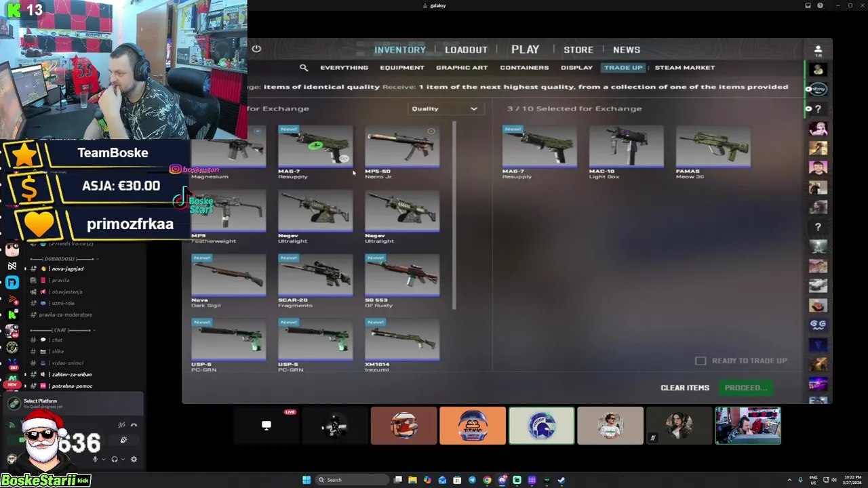868x488 pixels.
Task: Add SG 553 Ol' Rusty to the exchange
Action: point(402,281)
